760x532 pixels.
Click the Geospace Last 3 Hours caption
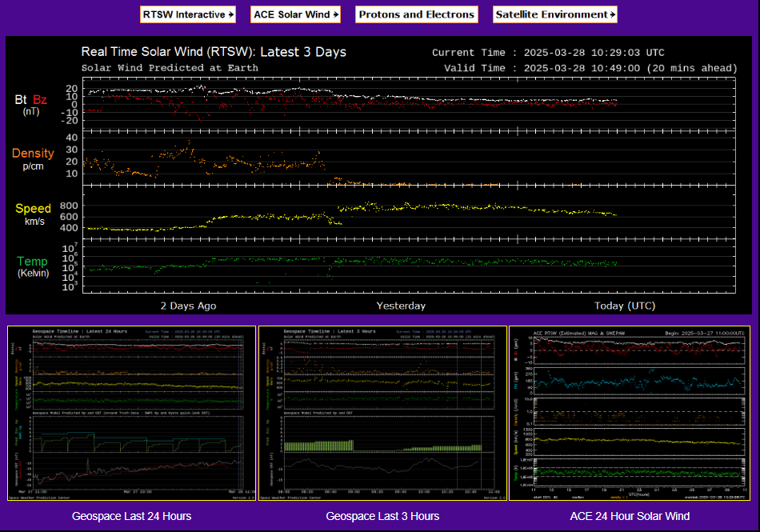[382, 517]
